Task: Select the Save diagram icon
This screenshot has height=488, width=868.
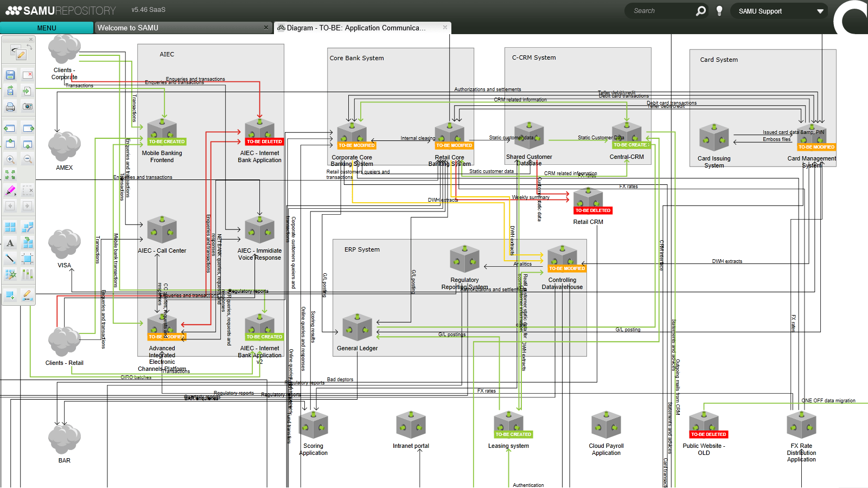Action: [10, 76]
